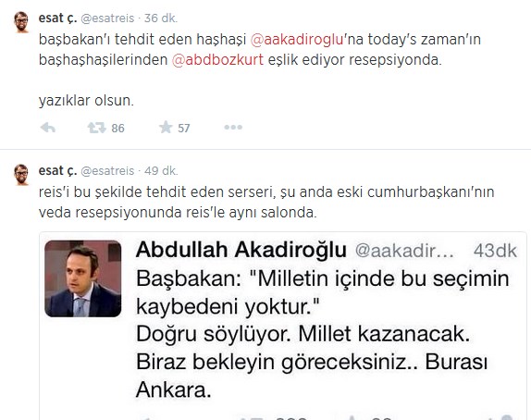Open @esatreis handle on second tweet
Viewport: 531px width, 420px height.
(107, 171)
